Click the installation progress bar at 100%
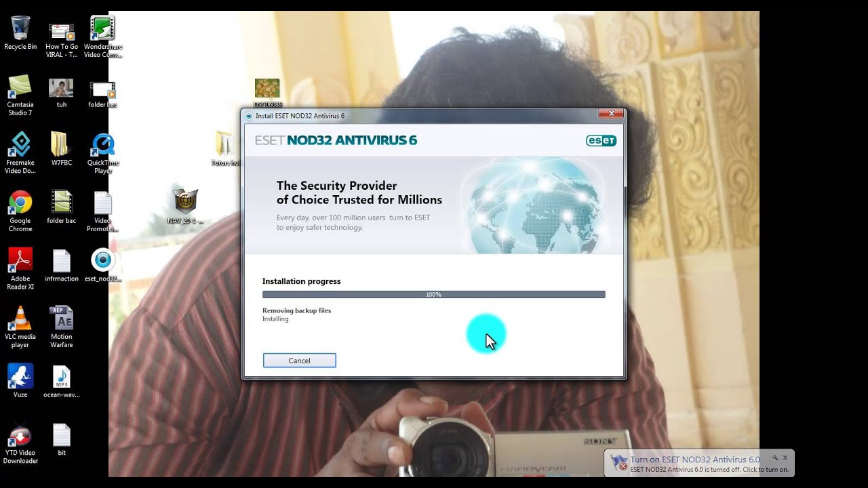Image resolution: width=868 pixels, height=488 pixels. [434, 295]
